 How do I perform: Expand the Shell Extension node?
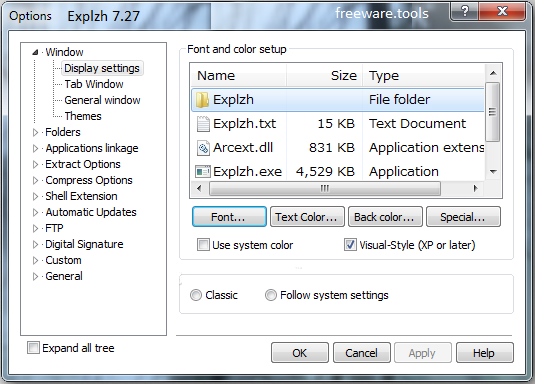pos(35,196)
